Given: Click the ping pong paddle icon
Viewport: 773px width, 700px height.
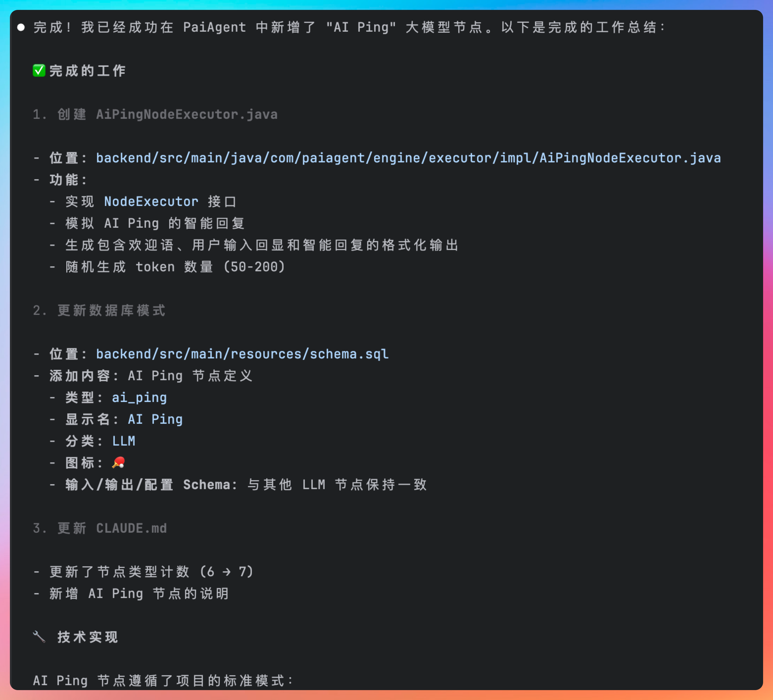Looking at the screenshot, I should click(x=119, y=463).
